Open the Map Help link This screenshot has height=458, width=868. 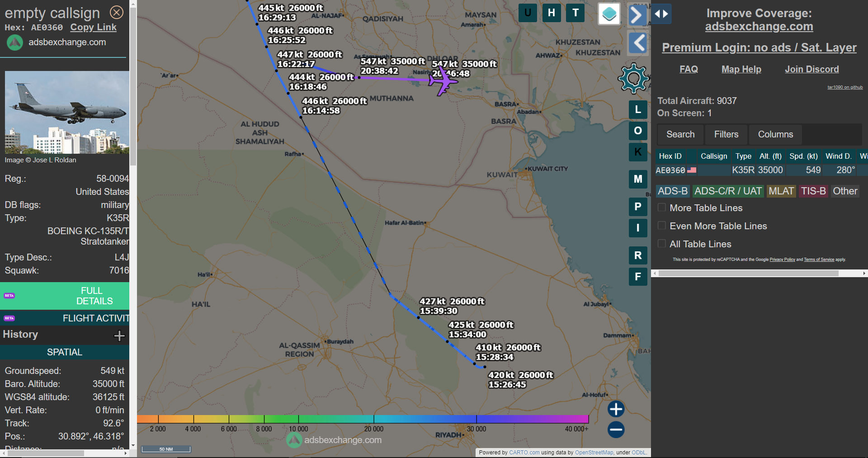[741, 69]
